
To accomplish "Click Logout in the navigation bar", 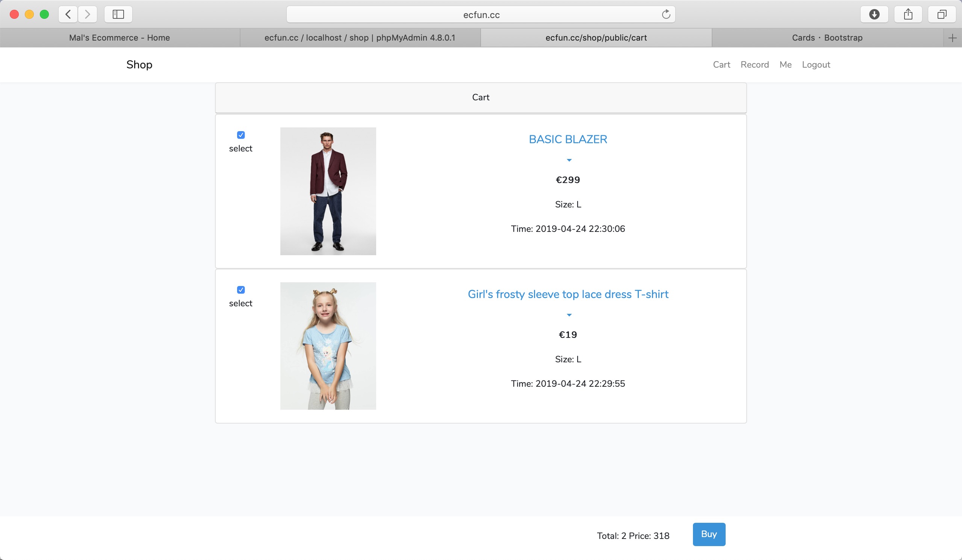I will pos(816,65).
